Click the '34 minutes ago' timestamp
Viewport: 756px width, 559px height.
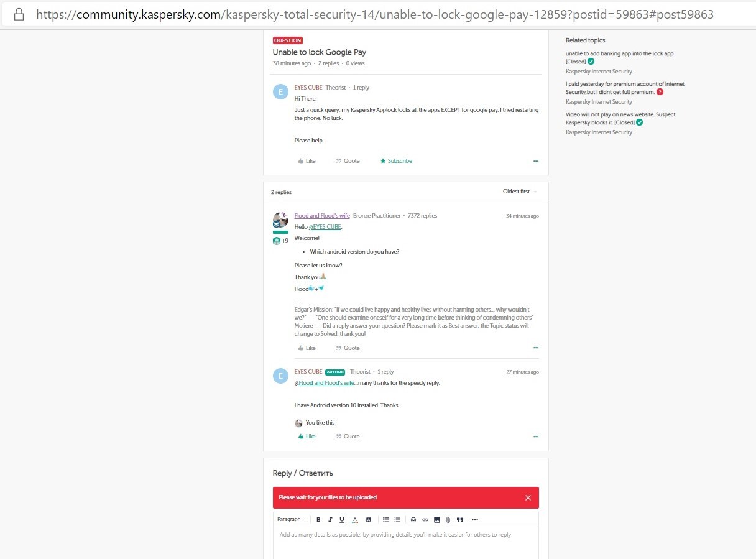pyautogui.click(x=522, y=216)
